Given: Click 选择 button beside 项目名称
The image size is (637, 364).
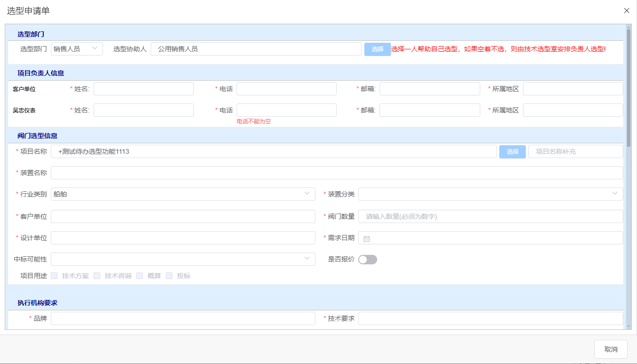Looking at the screenshot, I should 512,152.
